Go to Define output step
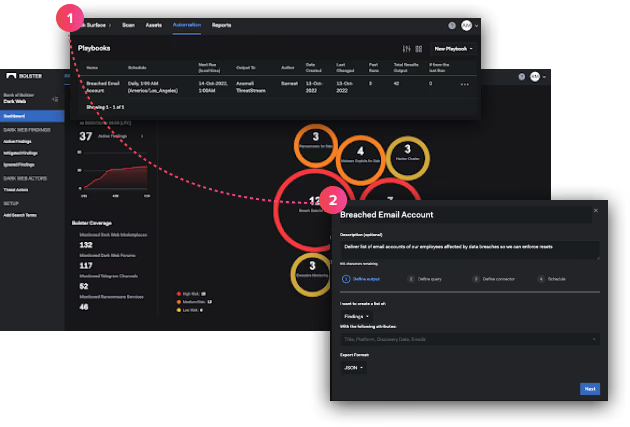630x427 pixels. [x=361, y=279]
